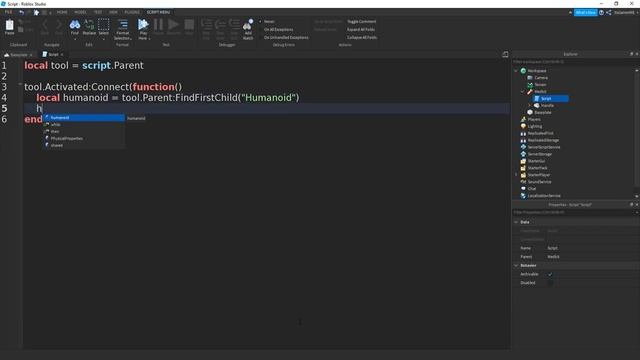The width and height of the screenshot is (640, 360).
Task: Collapse the Workspace tree node
Action: (x=516, y=71)
